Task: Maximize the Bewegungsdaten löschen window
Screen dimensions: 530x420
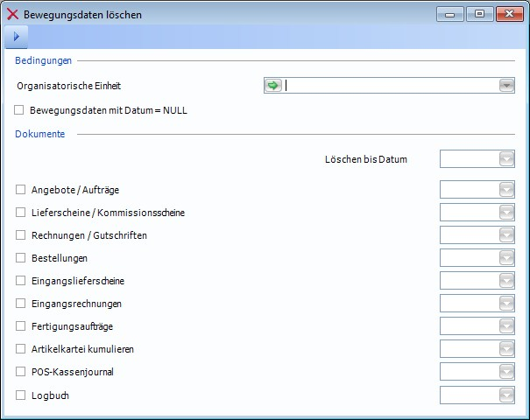Action: tap(479, 14)
